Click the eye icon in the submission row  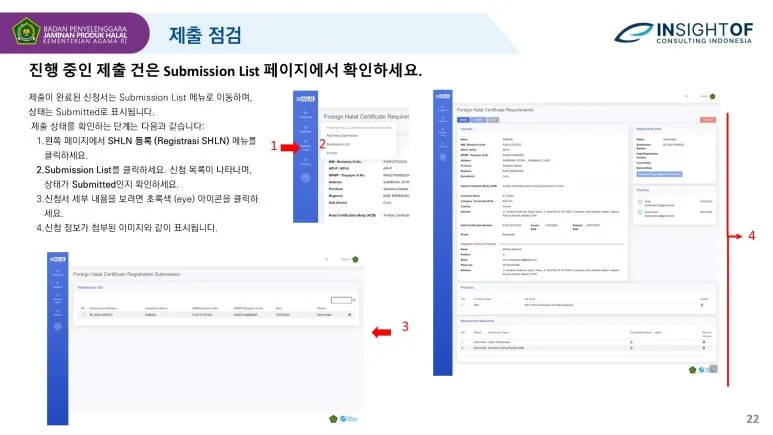click(x=351, y=314)
